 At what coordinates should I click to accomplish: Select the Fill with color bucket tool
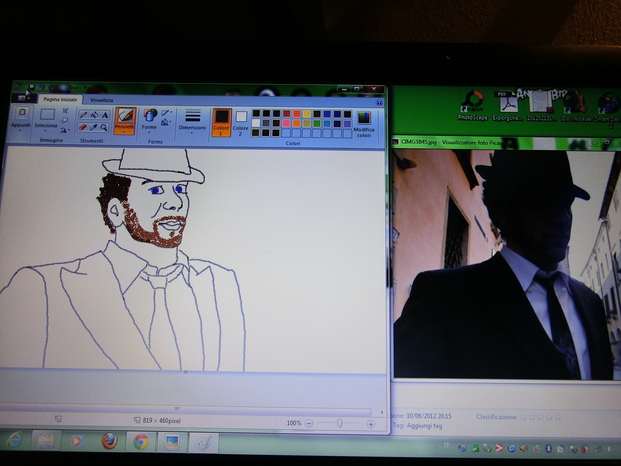[x=94, y=115]
